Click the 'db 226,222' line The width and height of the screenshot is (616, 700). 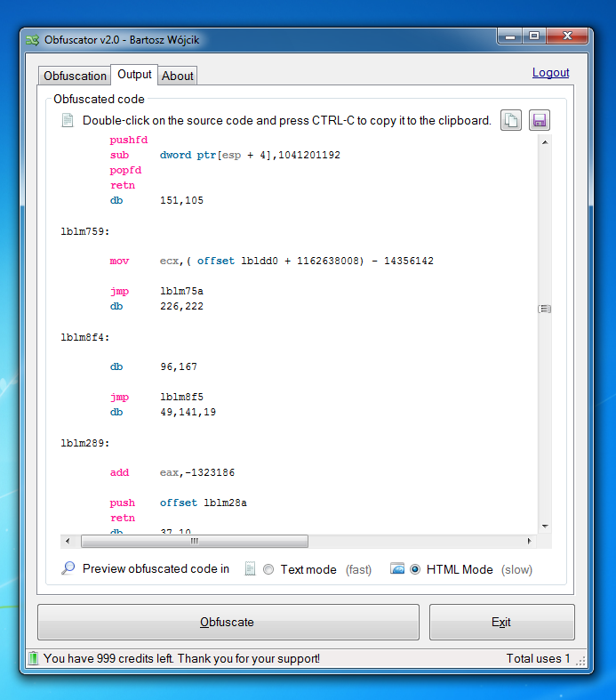(x=156, y=306)
